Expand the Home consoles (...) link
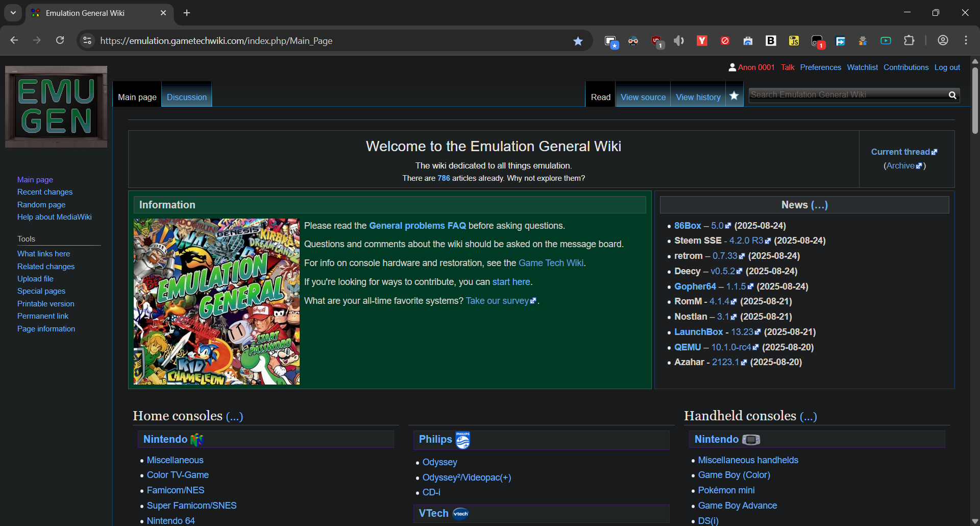The width and height of the screenshot is (980, 526). [234, 416]
